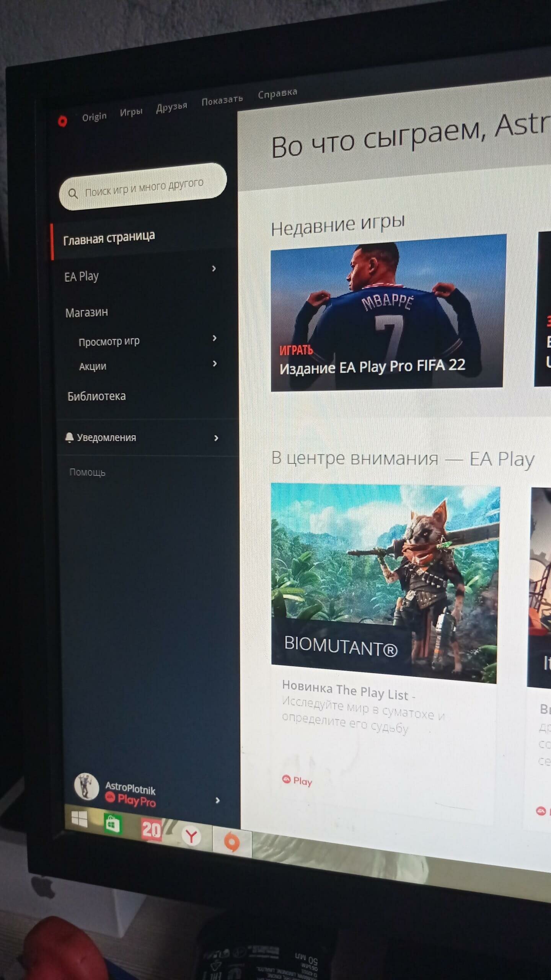Click the Origin logo icon
The height and width of the screenshot is (980, 551).
(x=62, y=121)
